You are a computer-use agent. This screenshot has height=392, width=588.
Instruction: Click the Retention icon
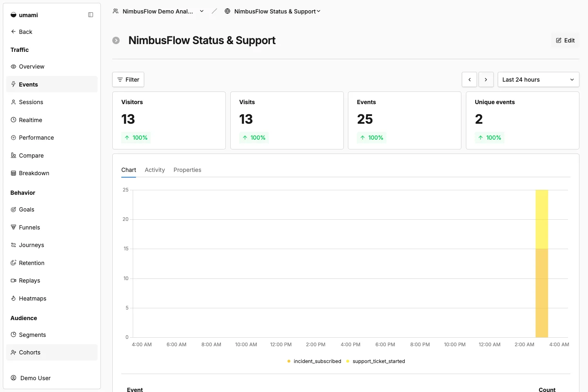[x=13, y=263]
